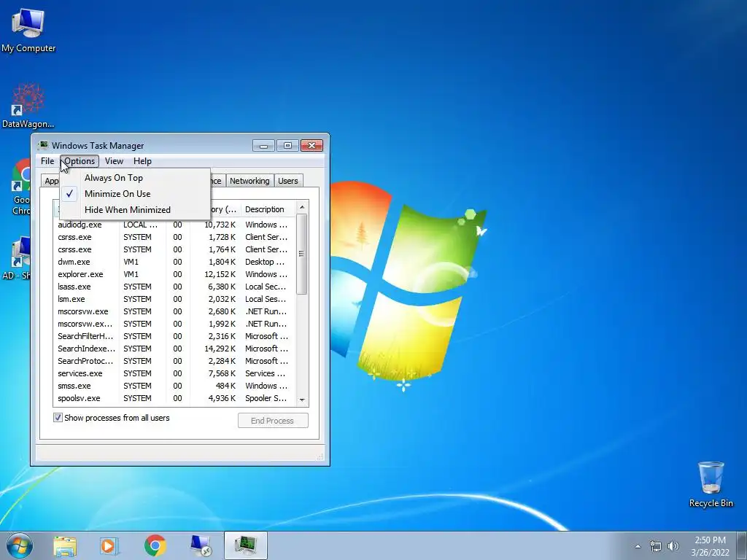
Task: Launch Windows Media Player from the taskbar
Action: coord(109,546)
